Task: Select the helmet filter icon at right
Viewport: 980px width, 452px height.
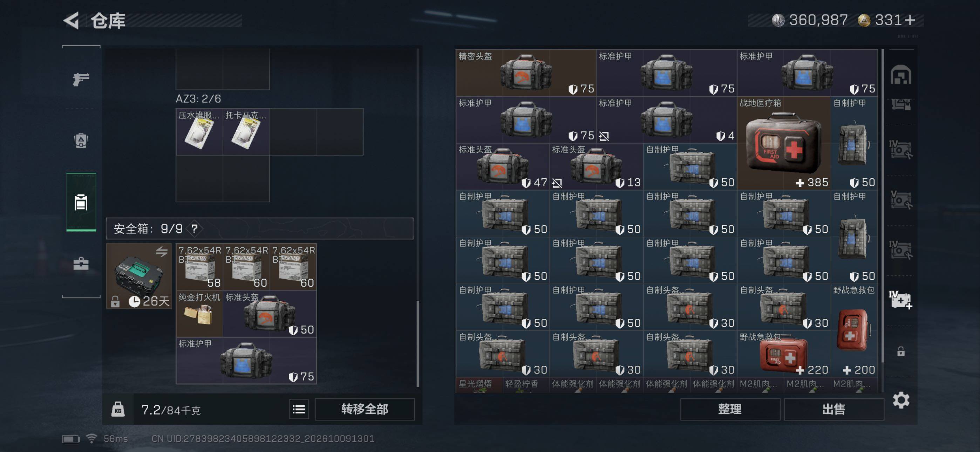Action: [x=901, y=75]
